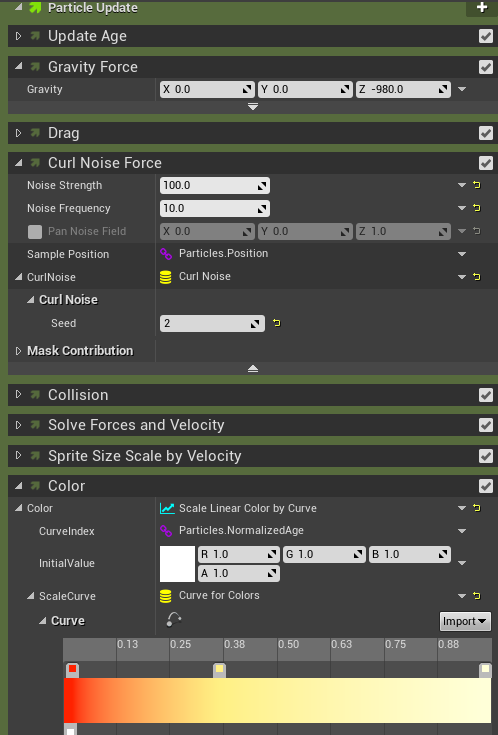Click the plus icon on Particle Update

[x=481, y=8]
